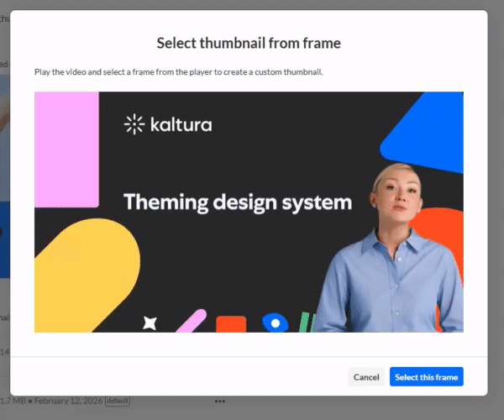
Task: Click the 'February 12, 2026' text behind dialog
Action: (69, 401)
